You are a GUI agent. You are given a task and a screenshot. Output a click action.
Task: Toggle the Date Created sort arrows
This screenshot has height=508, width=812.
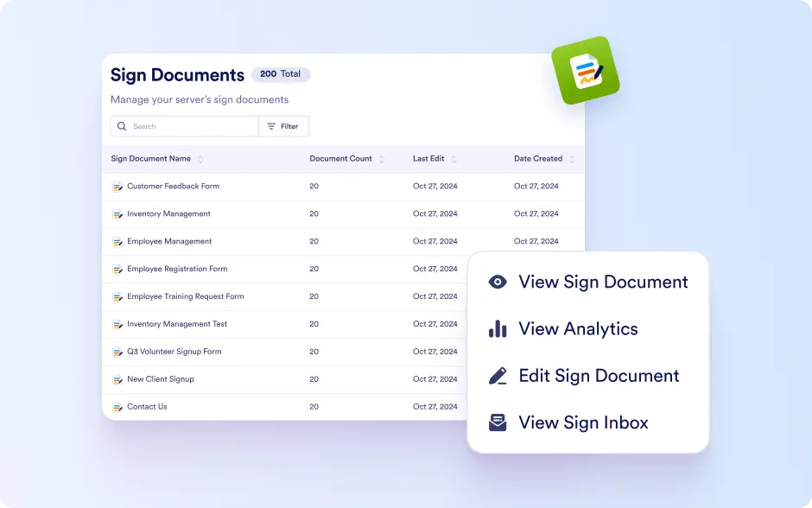point(572,159)
